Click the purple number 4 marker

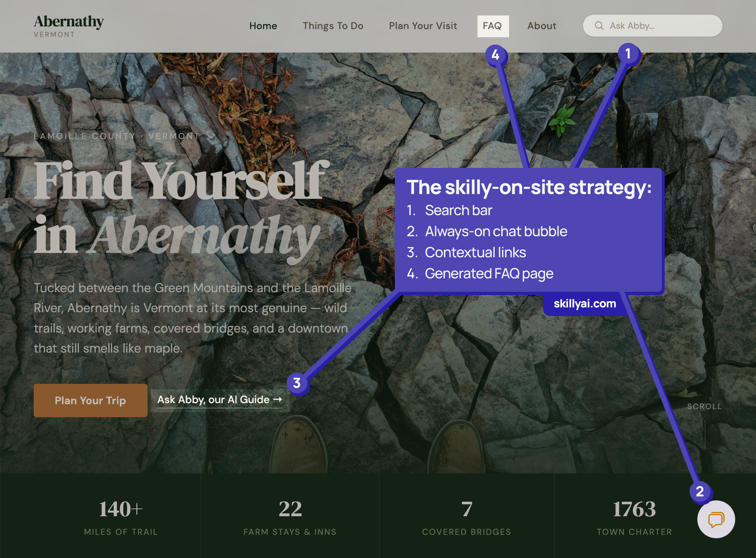tap(495, 55)
